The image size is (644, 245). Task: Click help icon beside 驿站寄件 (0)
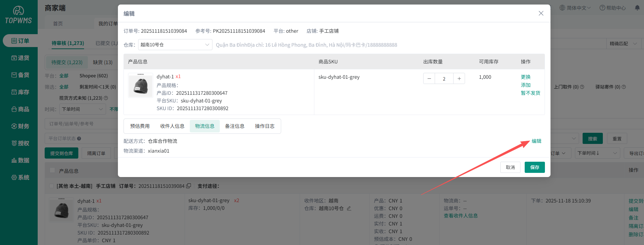(x=624, y=87)
